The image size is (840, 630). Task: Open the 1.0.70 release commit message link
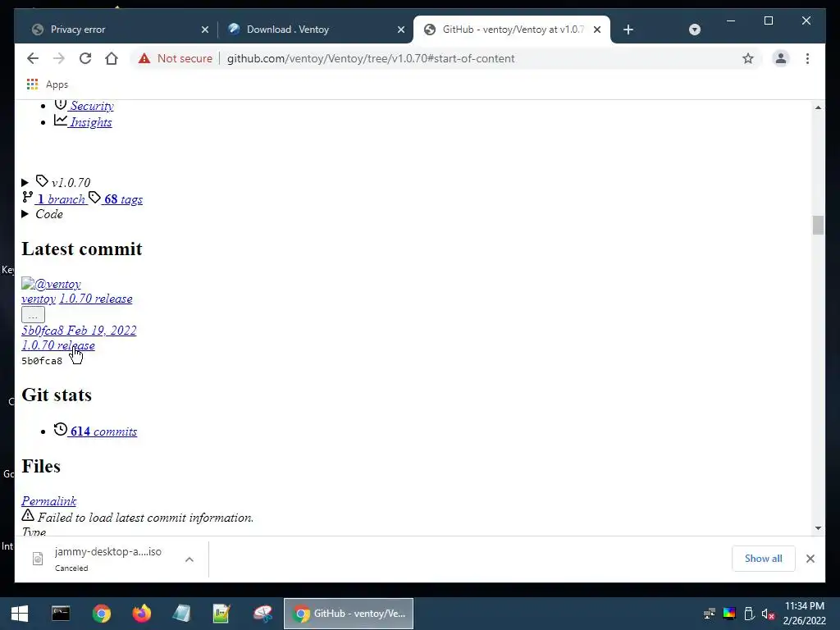point(95,299)
